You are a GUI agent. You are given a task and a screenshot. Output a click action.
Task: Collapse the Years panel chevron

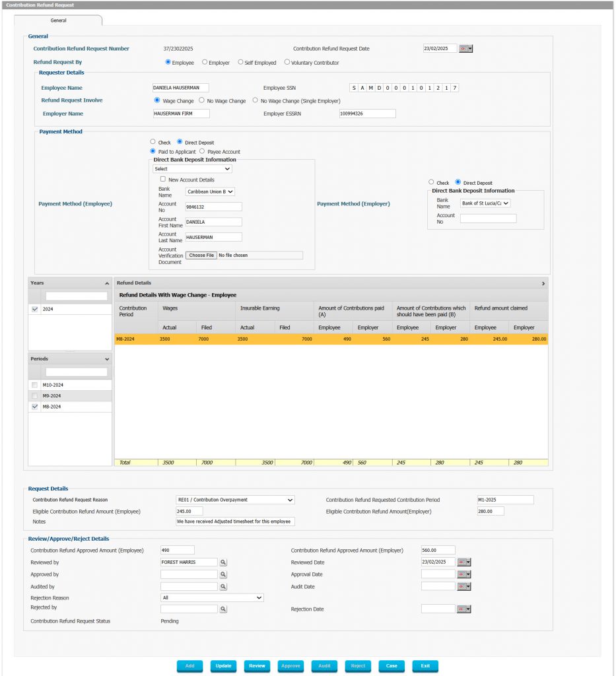pyautogui.click(x=107, y=283)
